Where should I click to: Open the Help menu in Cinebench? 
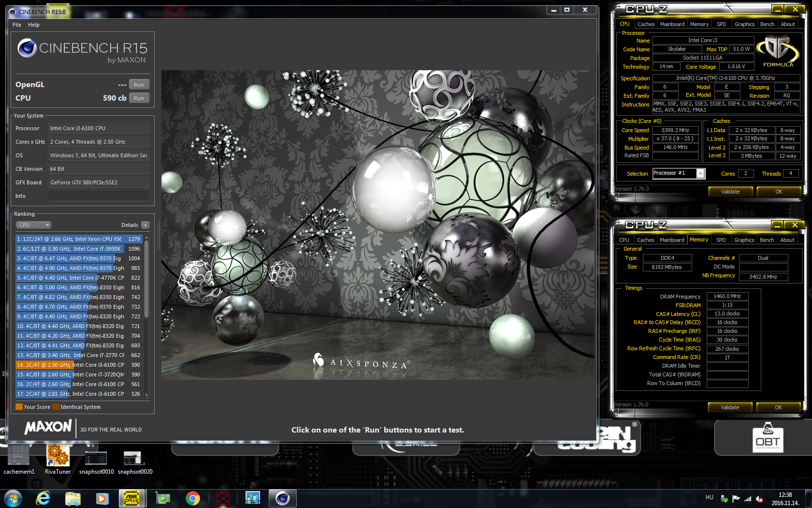pos(34,25)
